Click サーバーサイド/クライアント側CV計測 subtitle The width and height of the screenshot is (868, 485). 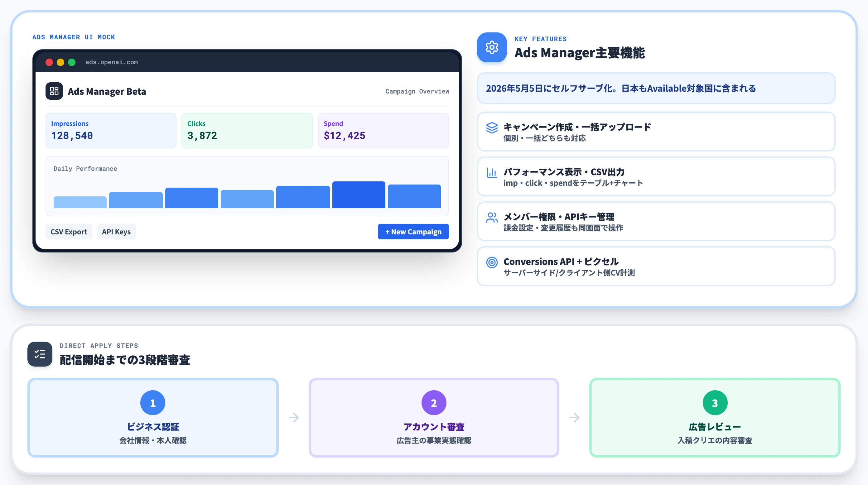pyautogui.click(x=569, y=272)
